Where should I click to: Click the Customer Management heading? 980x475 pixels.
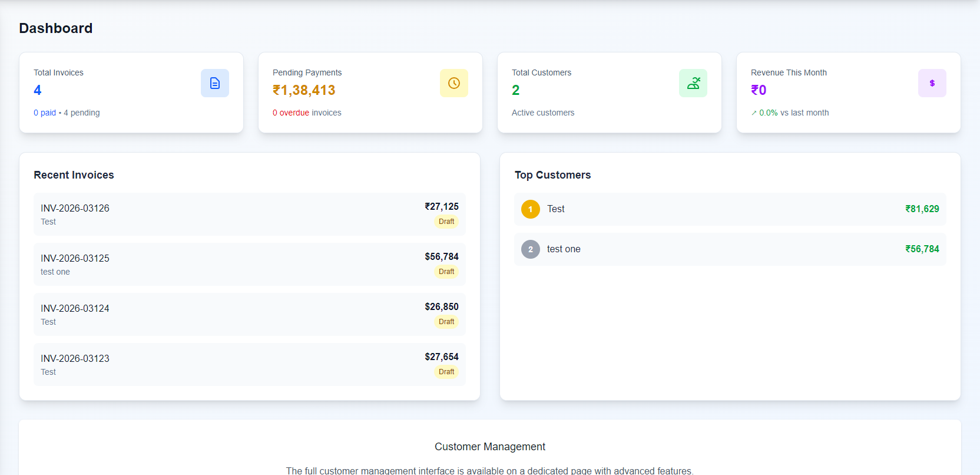click(x=490, y=447)
